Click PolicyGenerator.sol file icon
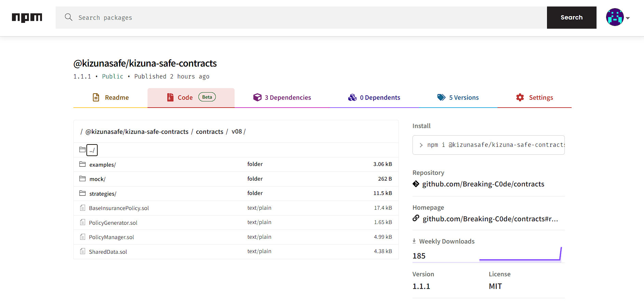Screen dimensions: 644x304 (83, 222)
